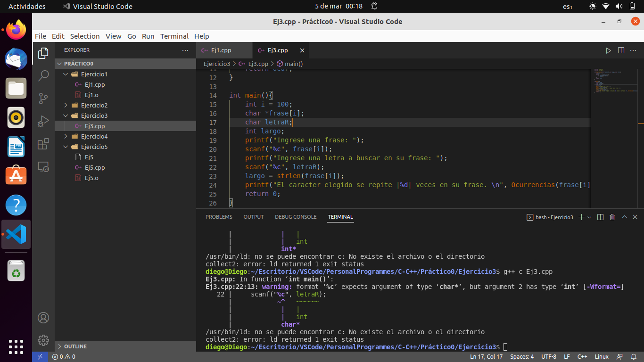Click the Ejercicio3 breadcrumb segment
Screen dimensions: 644x362
pyautogui.click(x=217, y=64)
